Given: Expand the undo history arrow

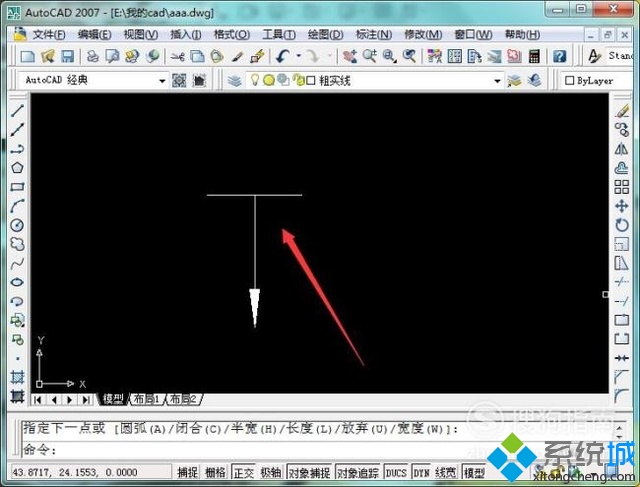Looking at the screenshot, I should tap(299, 56).
